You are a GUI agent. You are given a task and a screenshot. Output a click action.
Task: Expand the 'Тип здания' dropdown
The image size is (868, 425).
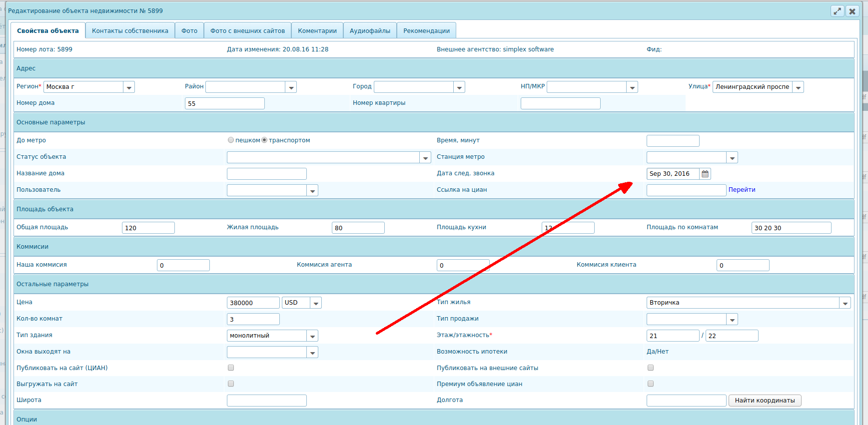click(x=312, y=336)
